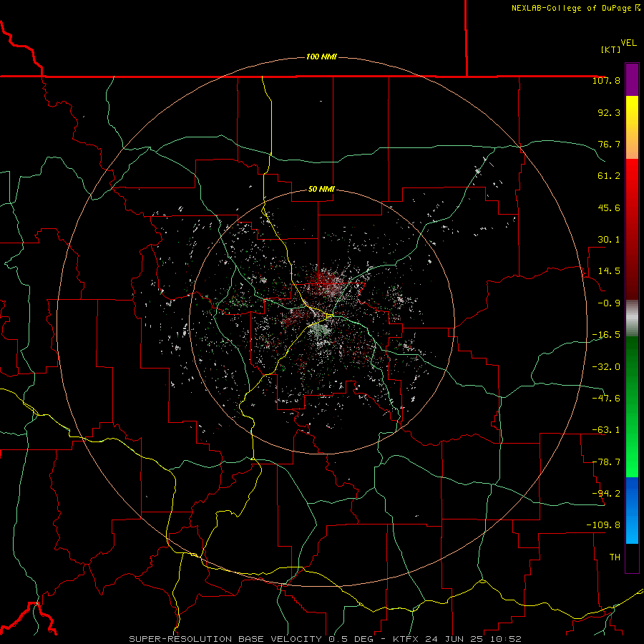The height and width of the screenshot is (644, 644).
Task: Click the -32.0 legend value
Action: click(606, 367)
